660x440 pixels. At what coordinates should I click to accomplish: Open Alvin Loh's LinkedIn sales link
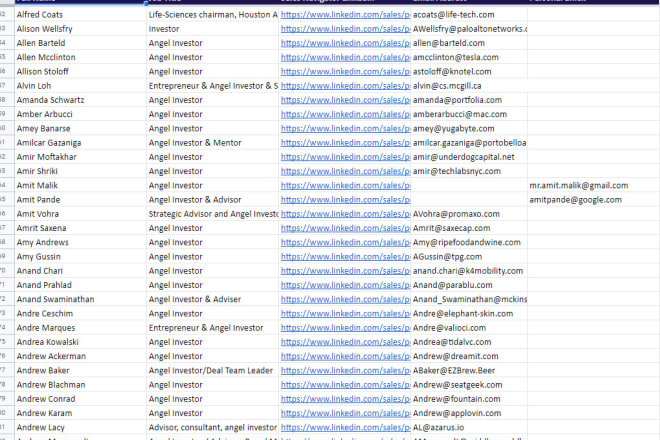346,86
